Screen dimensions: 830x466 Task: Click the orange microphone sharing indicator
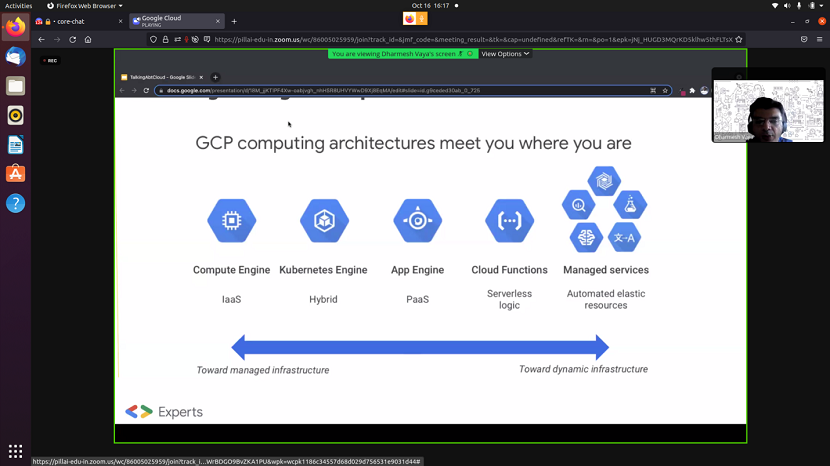pos(422,19)
